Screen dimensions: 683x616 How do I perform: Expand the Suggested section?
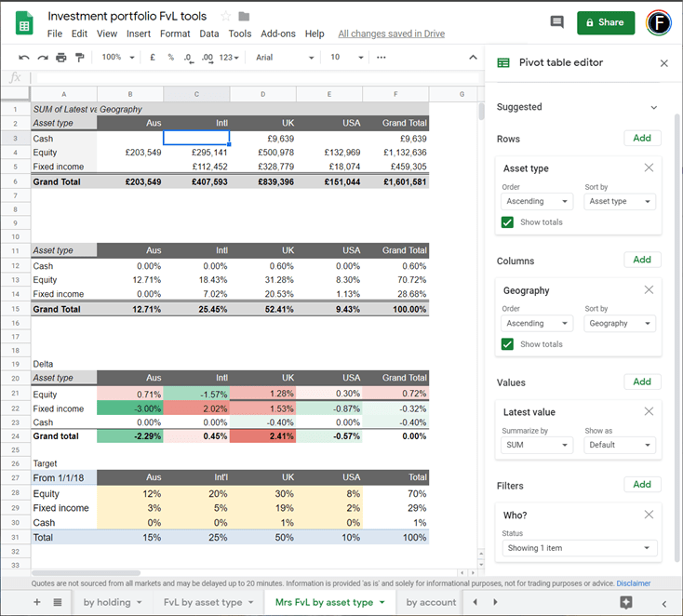[x=653, y=107]
